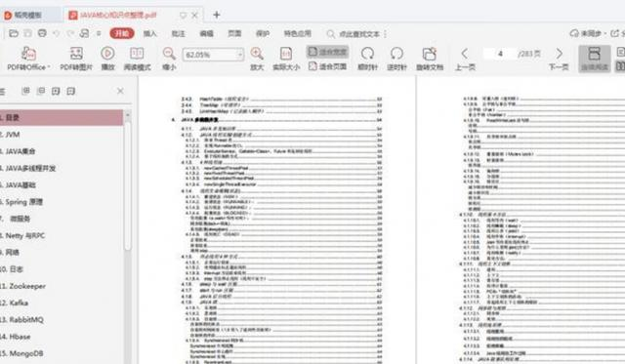Click the second bookmark panel collapse icon
This screenshot has width=625, height=364.
(41, 91)
